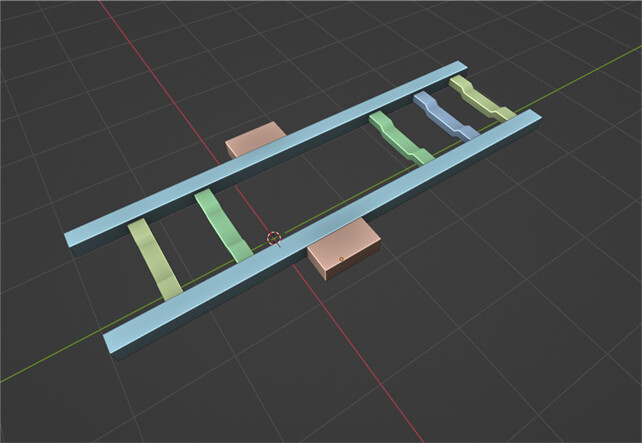Select the yellow-green crossbar next to the blue crossbar
This screenshot has height=443, width=642.
pyautogui.click(x=482, y=98)
